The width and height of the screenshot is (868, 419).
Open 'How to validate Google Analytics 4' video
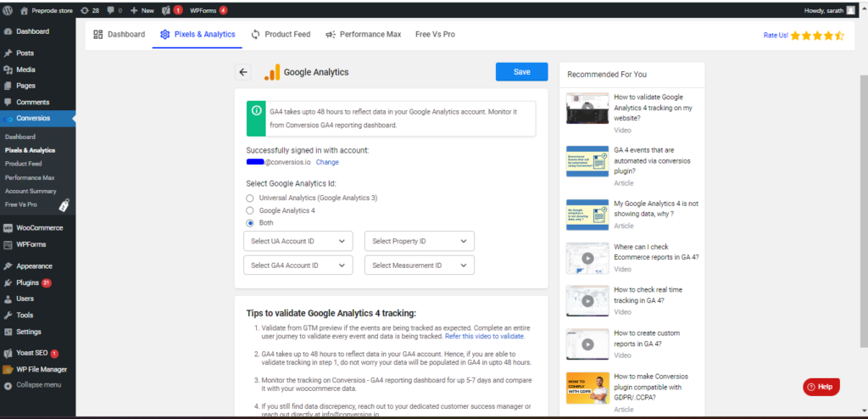pyautogui.click(x=587, y=109)
